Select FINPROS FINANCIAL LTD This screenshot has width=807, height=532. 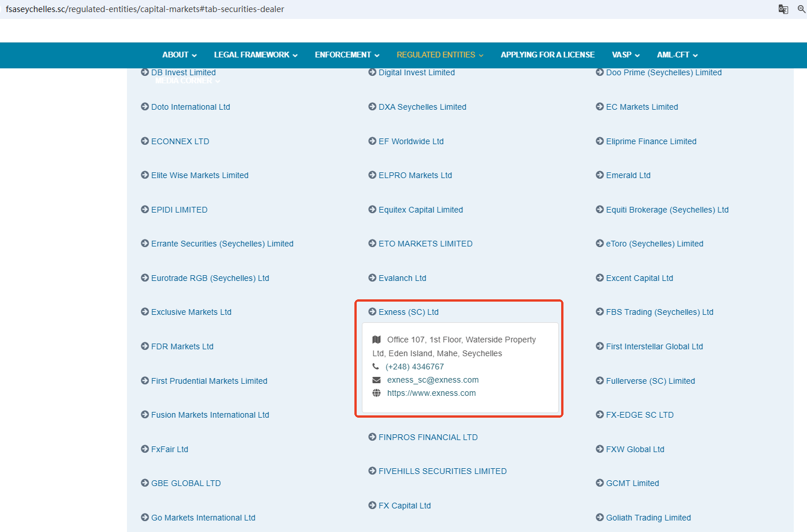428,437
